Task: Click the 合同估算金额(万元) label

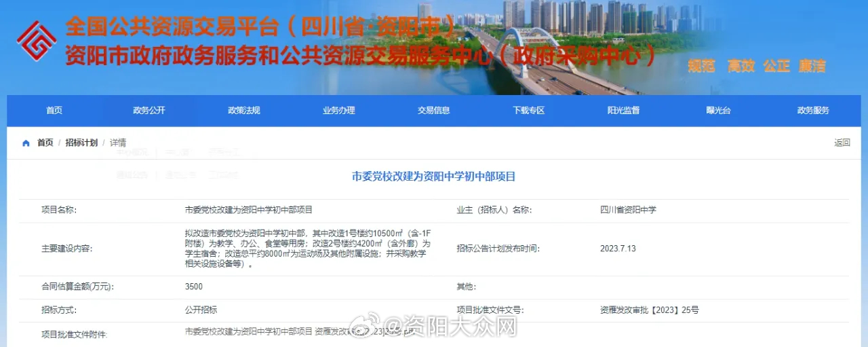Action: pyautogui.click(x=77, y=287)
